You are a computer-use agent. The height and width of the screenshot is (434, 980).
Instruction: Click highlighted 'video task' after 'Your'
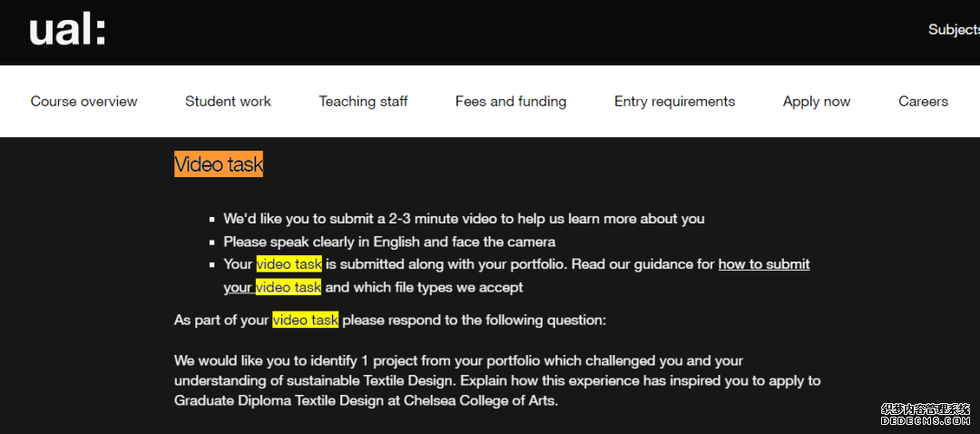click(289, 264)
